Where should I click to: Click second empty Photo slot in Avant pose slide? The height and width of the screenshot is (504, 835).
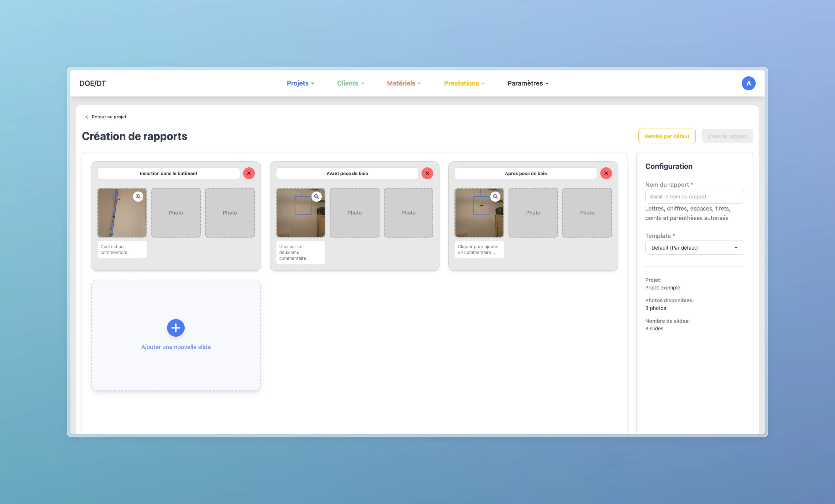408,213
